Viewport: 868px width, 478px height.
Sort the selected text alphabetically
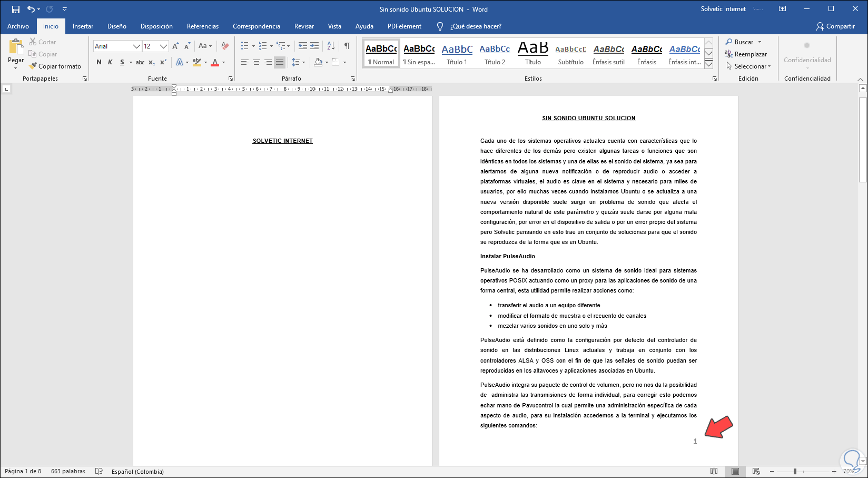(x=331, y=46)
